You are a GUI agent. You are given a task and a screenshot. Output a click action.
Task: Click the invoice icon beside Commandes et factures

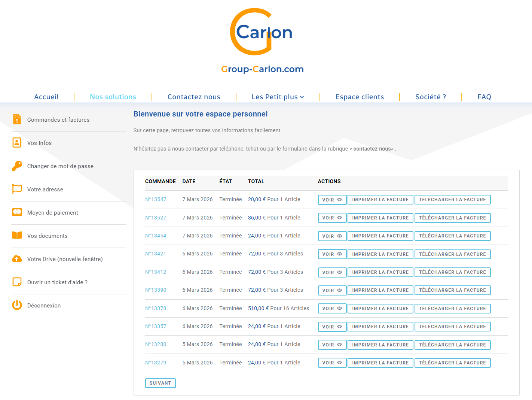17,119
